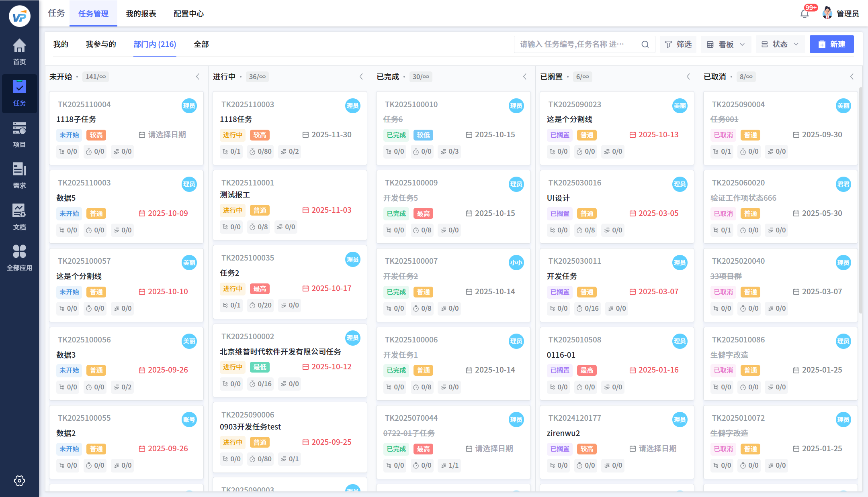Image resolution: width=868 pixels, height=497 pixels.
Task: Switch to the 我的报表 tab
Action: [x=141, y=14]
